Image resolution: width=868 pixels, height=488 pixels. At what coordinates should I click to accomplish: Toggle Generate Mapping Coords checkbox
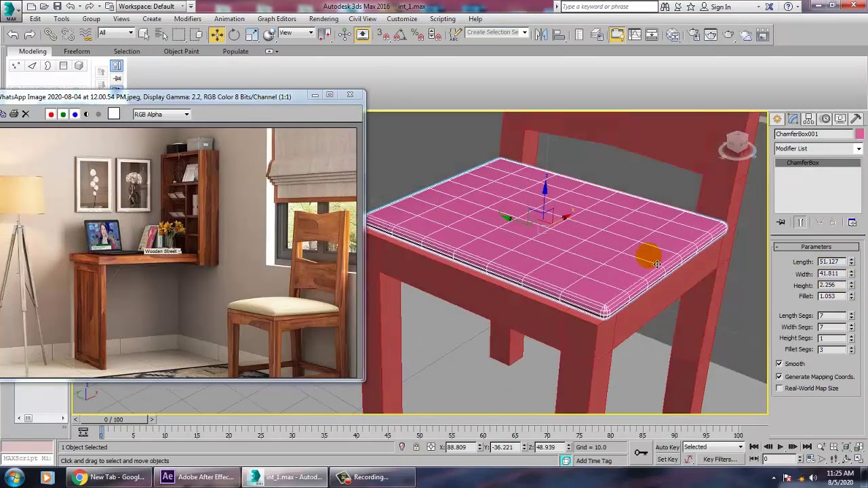(x=779, y=377)
